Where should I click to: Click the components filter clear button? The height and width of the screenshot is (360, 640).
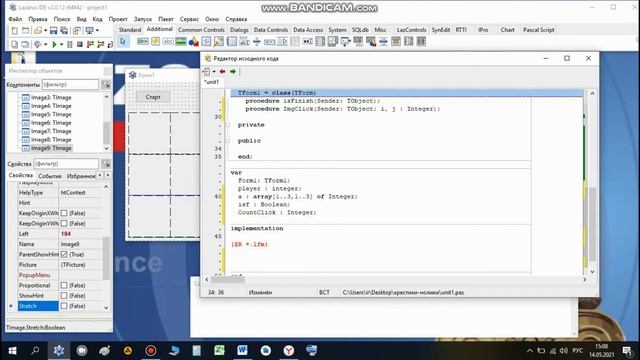point(106,84)
